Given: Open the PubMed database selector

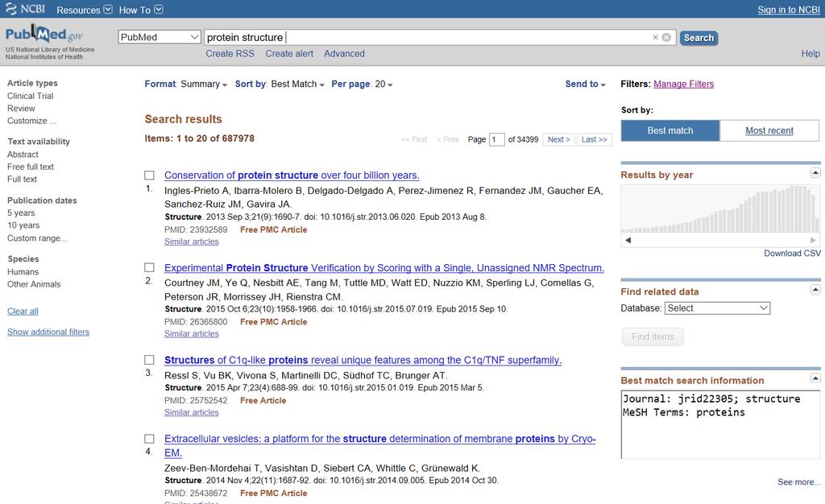Looking at the screenshot, I should [160, 37].
